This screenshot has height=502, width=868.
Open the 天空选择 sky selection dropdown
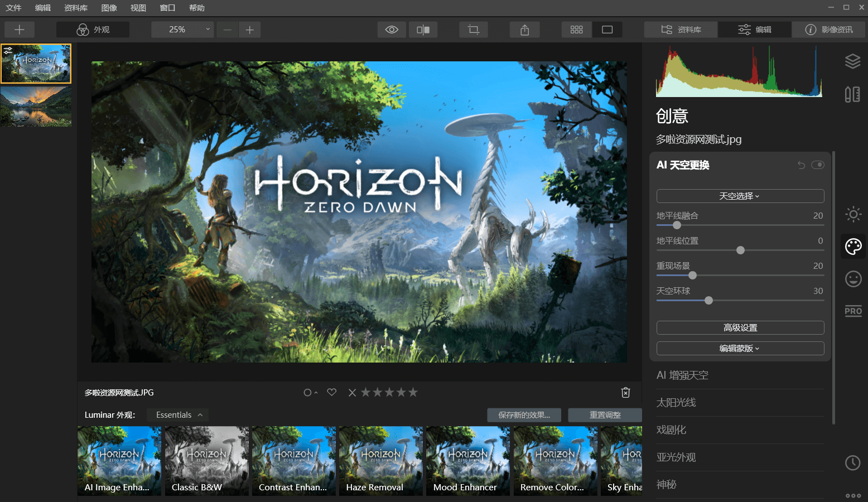pos(740,196)
